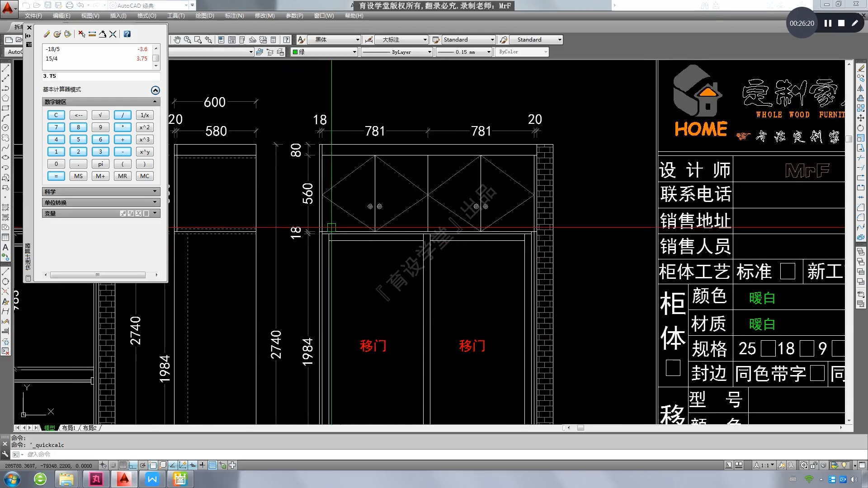The image size is (868, 488).
Task: Collapse the 数字键区 number pad section
Action: 155,102
